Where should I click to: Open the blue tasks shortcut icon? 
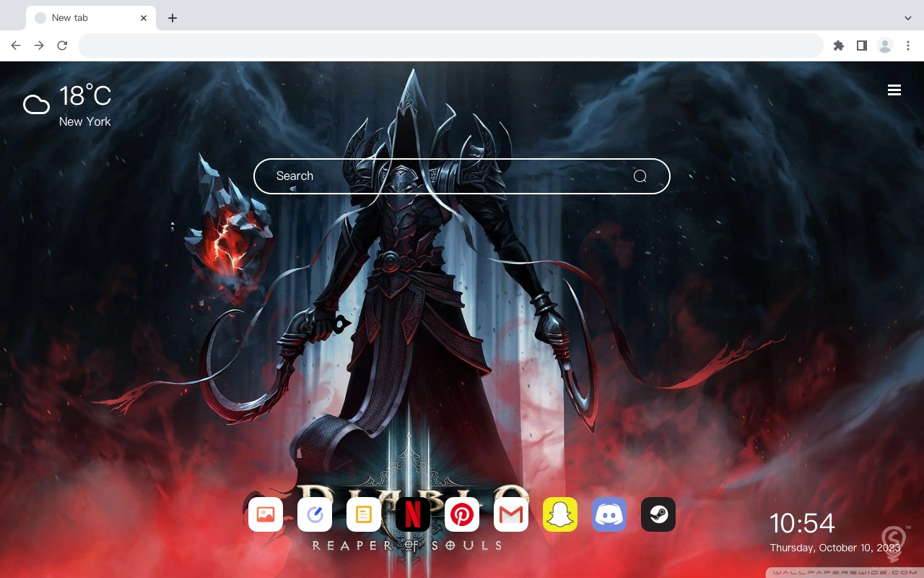315,514
